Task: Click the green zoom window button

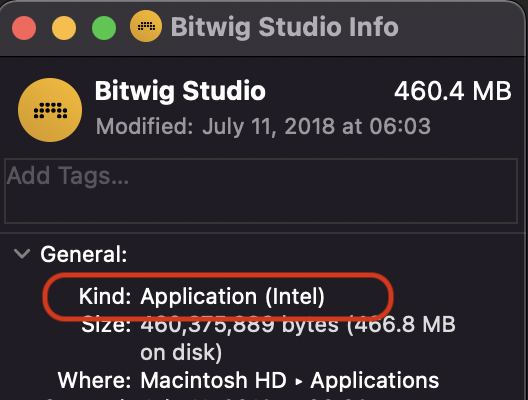Action: 104,28
